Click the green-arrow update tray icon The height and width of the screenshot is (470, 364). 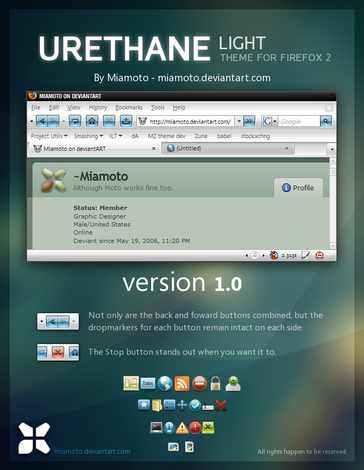pyautogui.click(x=233, y=384)
